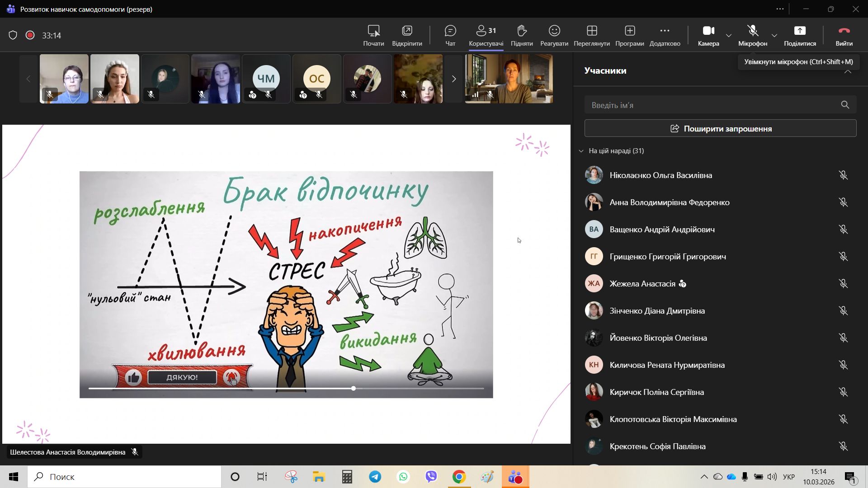868x488 pixels.
Task: Toggle mic icon beside Ніколаєнко Ольга Василівна
Action: pos(843,175)
